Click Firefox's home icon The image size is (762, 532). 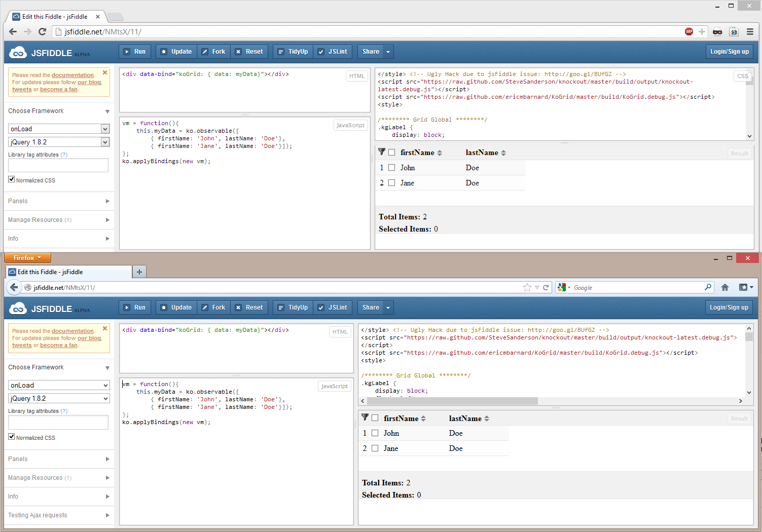coord(725,287)
